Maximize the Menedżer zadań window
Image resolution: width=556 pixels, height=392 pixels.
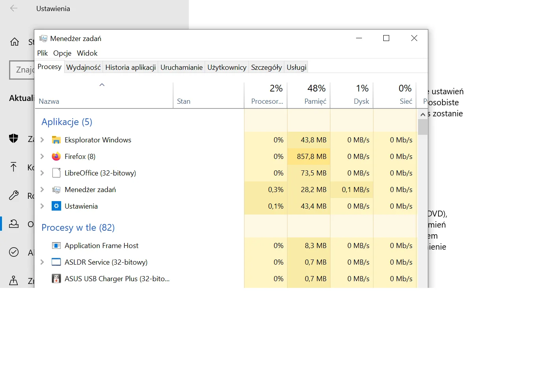point(386,38)
